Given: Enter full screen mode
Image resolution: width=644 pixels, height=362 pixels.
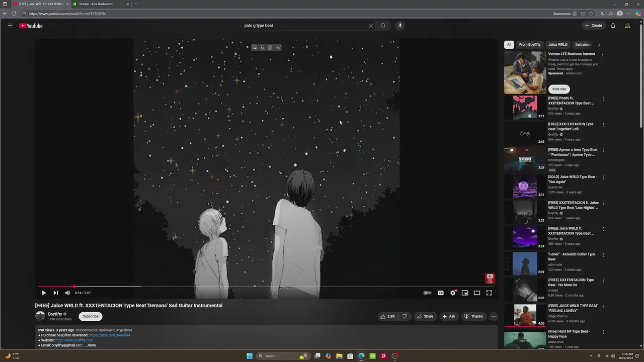Looking at the screenshot, I should click(489, 293).
